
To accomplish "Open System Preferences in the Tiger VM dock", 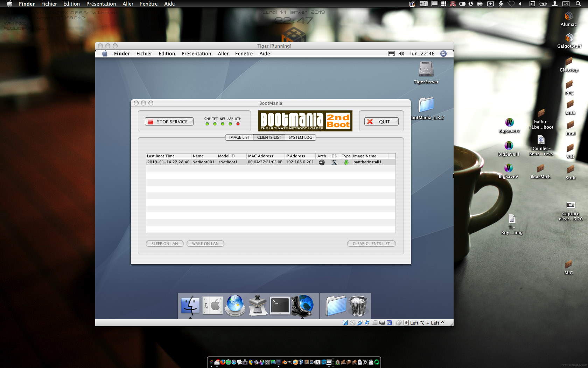I will click(x=213, y=306).
